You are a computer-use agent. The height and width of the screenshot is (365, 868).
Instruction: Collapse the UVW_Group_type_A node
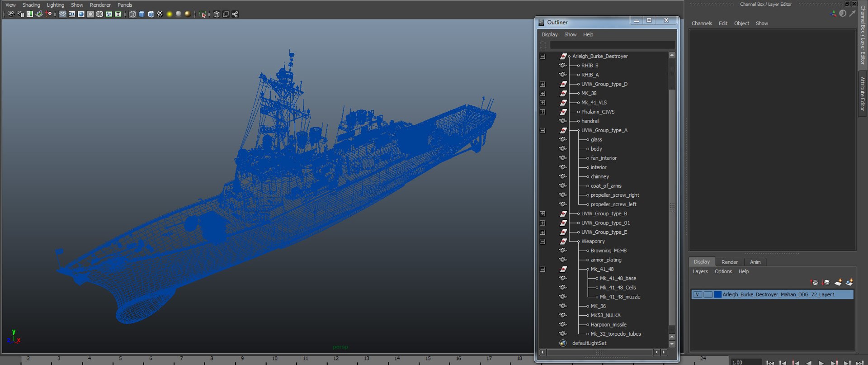coord(542,131)
